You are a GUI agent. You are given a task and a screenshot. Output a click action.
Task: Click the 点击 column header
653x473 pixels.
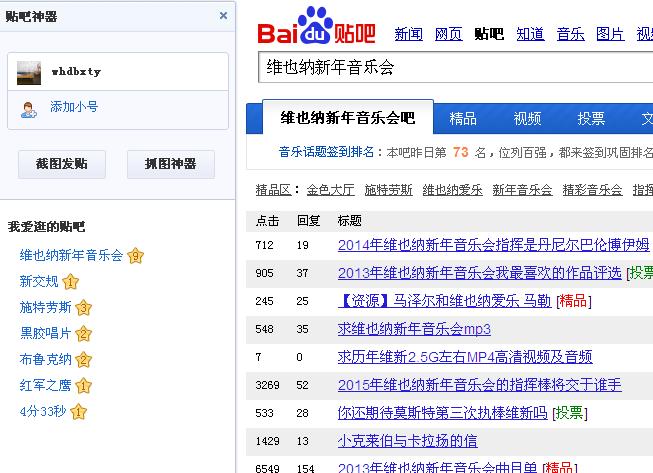267,221
